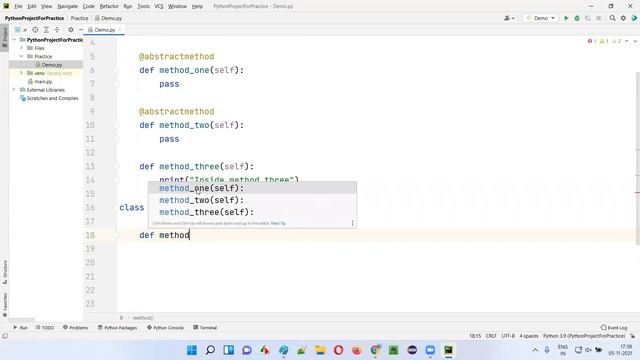
Task: Expand External Libraries node
Action: coord(14,90)
